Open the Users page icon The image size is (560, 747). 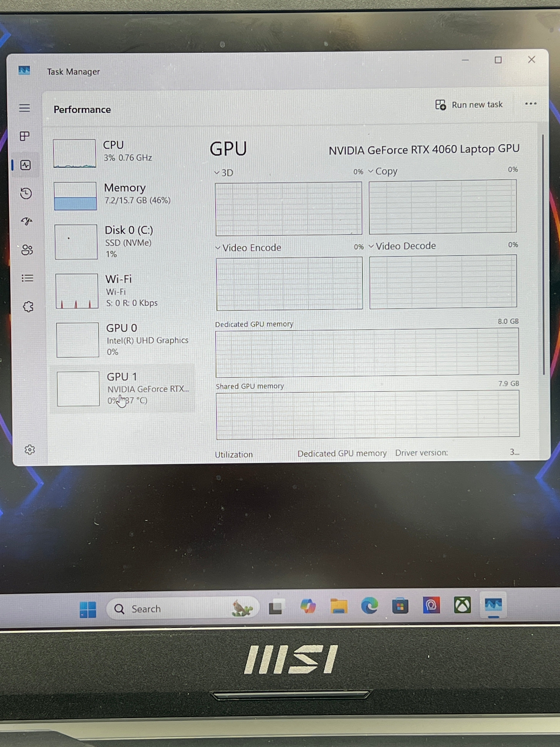[x=27, y=250]
